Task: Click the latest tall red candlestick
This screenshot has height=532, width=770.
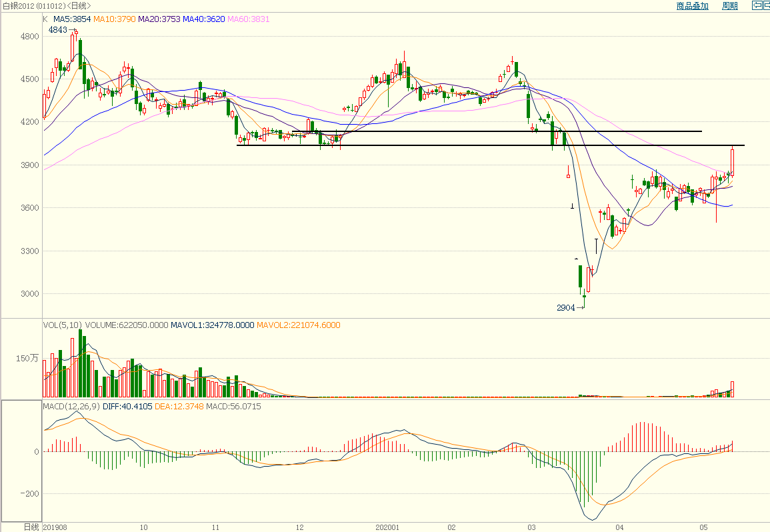Action: (x=733, y=161)
